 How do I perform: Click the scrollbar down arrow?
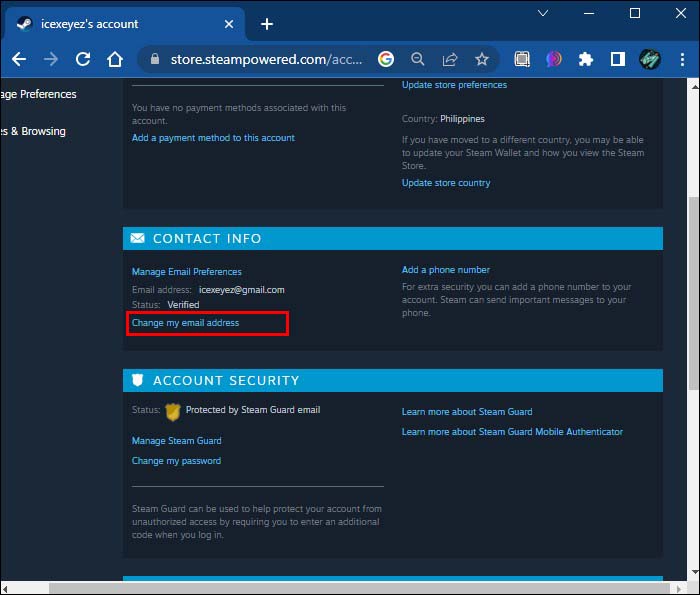pos(694,572)
